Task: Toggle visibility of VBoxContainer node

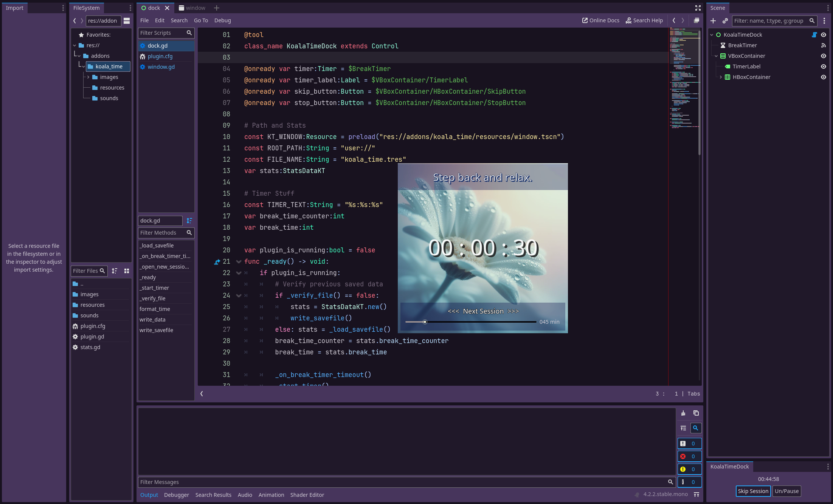Action: click(823, 56)
